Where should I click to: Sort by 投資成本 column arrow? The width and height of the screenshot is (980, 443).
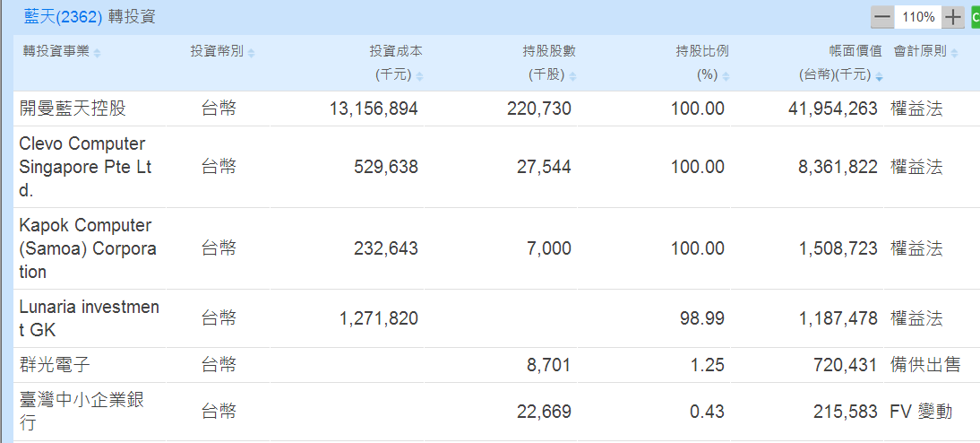point(419,76)
